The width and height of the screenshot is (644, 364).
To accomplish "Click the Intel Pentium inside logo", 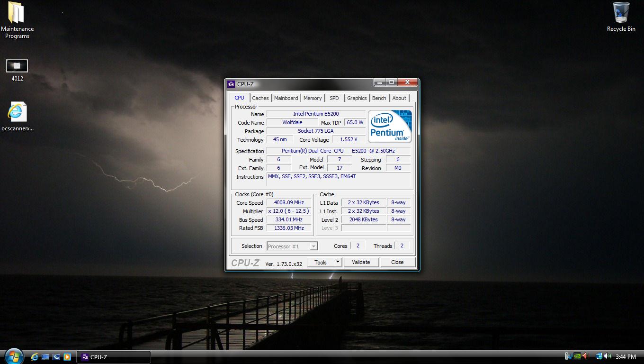I will tap(390, 127).
